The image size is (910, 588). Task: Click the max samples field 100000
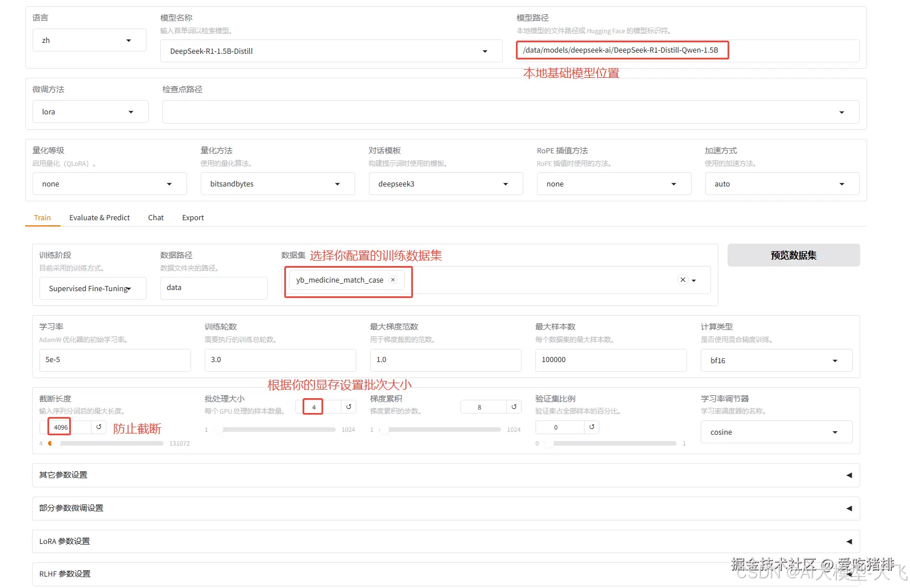pyautogui.click(x=611, y=360)
